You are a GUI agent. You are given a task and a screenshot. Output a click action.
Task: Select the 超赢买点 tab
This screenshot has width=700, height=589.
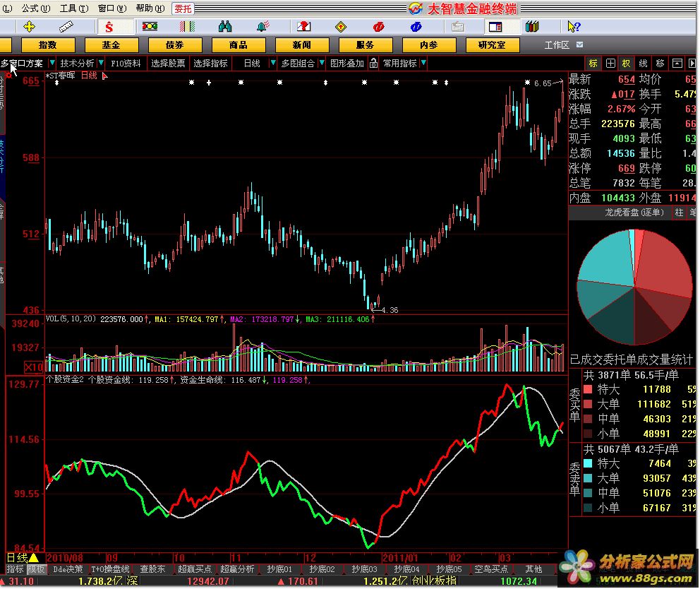click(x=195, y=569)
